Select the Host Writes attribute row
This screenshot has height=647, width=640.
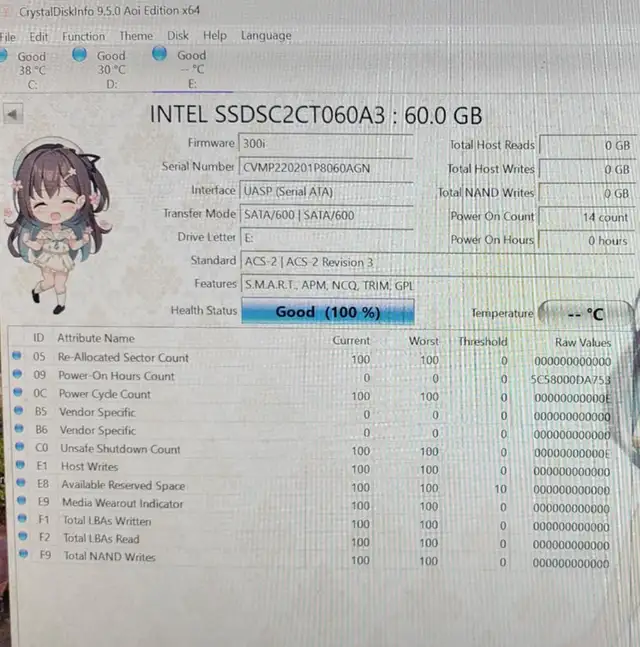(x=314, y=468)
